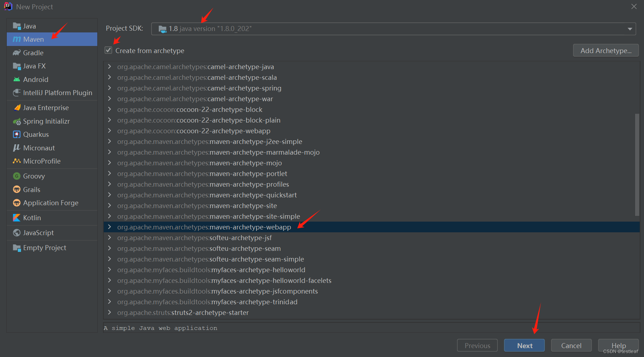Screen dimensions: 644x357
Task: Select the softeu-archetype-seam-simple row
Action: coord(372,259)
